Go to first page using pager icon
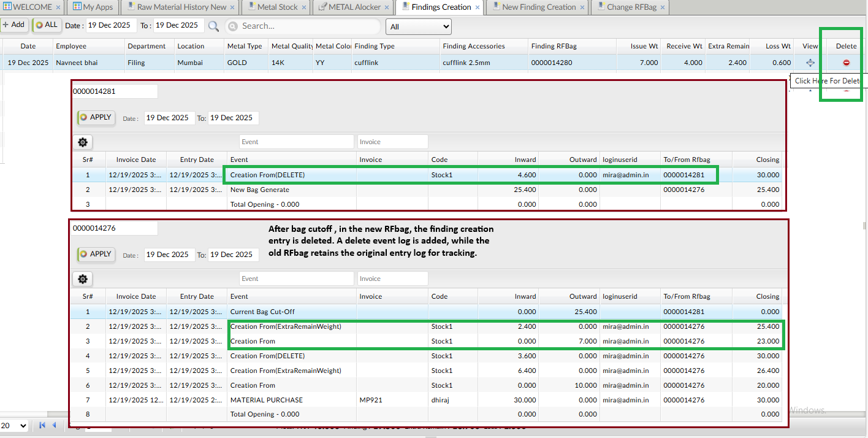 pyautogui.click(x=42, y=425)
